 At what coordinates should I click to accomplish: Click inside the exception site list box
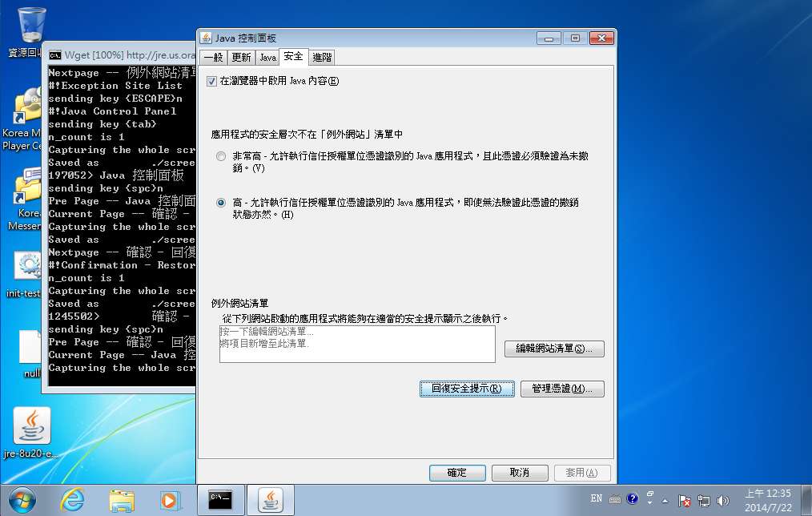356,344
